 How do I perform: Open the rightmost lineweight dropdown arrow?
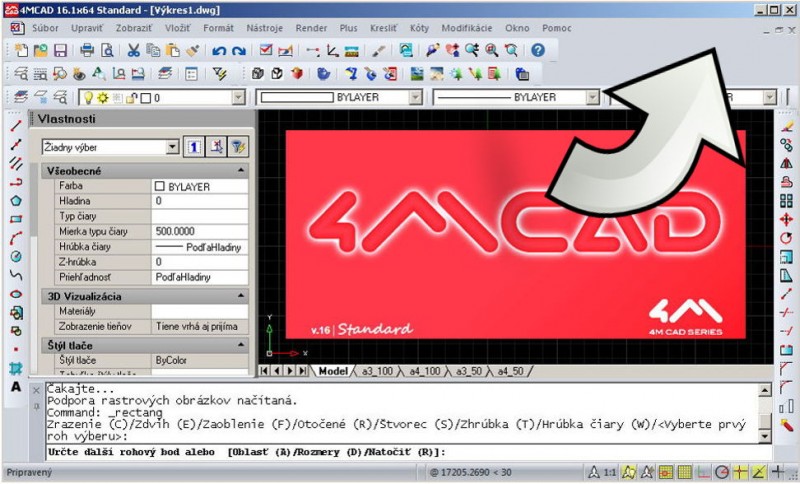(769, 97)
